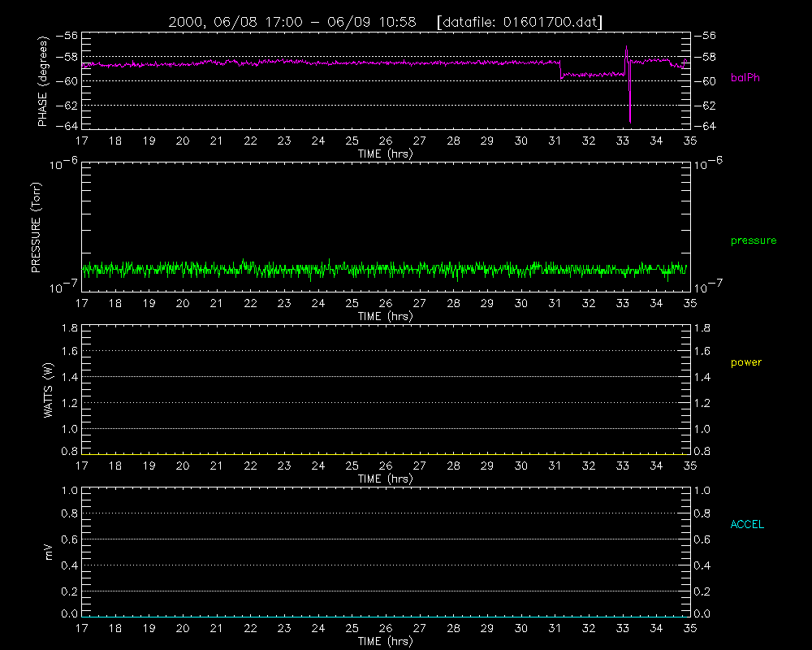812x650 pixels.
Task: Click the green pressure legend label
Action: click(754, 240)
